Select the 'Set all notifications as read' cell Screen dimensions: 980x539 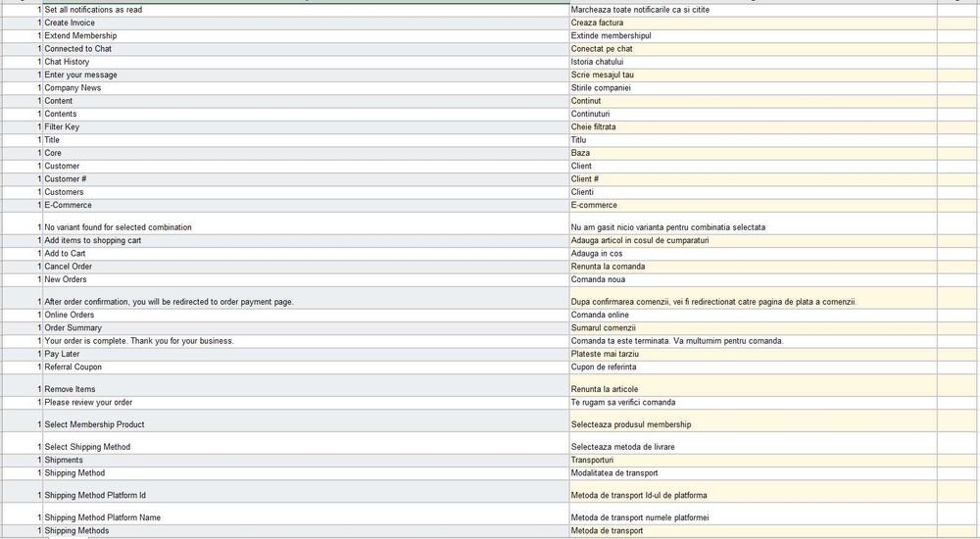tap(306, 10)
